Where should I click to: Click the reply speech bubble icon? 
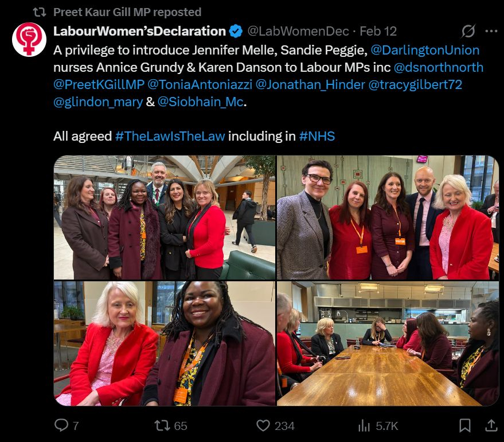click(61, 425)
